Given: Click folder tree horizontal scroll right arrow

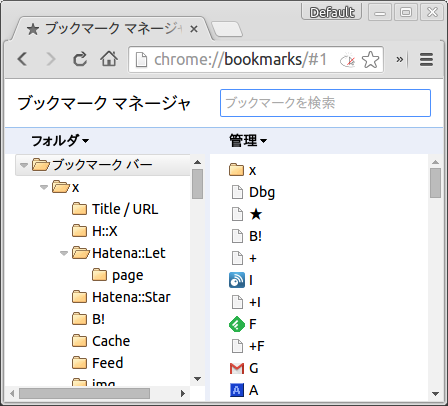Looking at the screenshot, I should 183,394.
